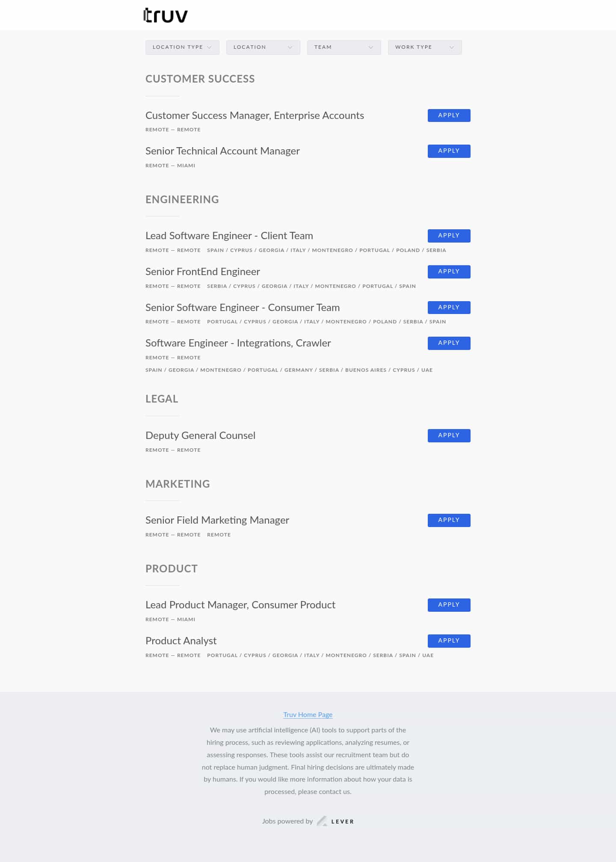The image size is (616, 862).
Task: Open Lead Product Manager, Consumer Product listing
Action: pyautogui.click(x=240, y=605)
